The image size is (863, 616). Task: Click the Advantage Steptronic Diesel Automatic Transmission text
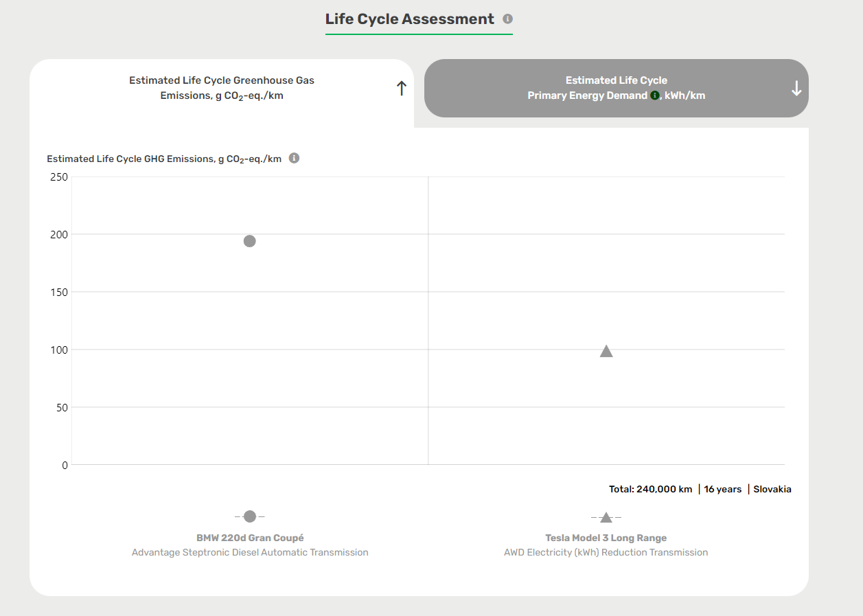pyautogui.click(x=250, y=552)
